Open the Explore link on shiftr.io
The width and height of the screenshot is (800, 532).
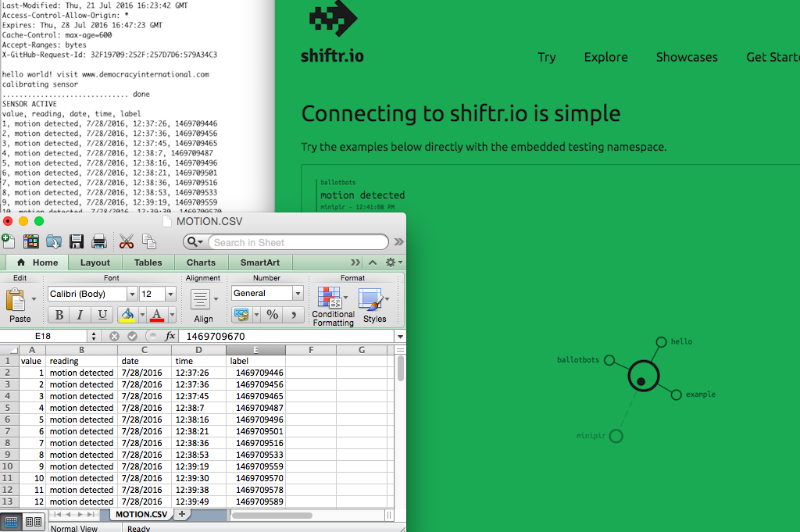(x=605, y=57)
